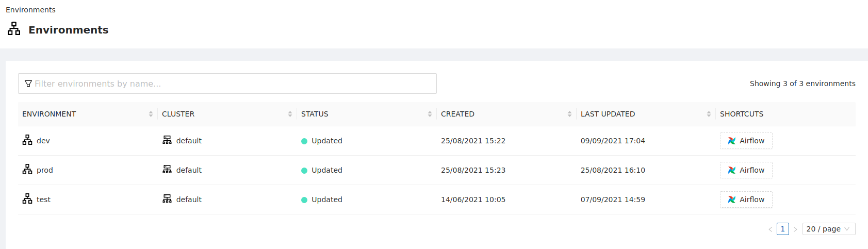The width and height of the screenshot is (868, 249).
Task: Click the prod environment icon
Action: [27, 170]
